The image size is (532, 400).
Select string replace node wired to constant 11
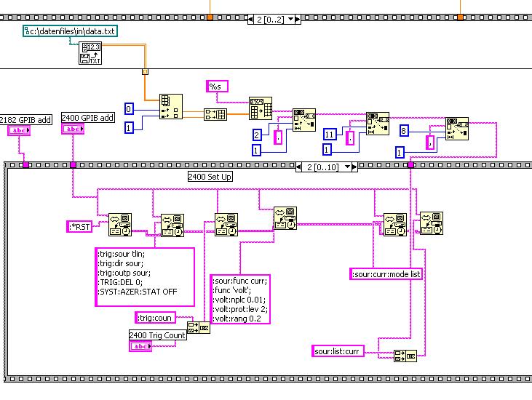[378, 124]
